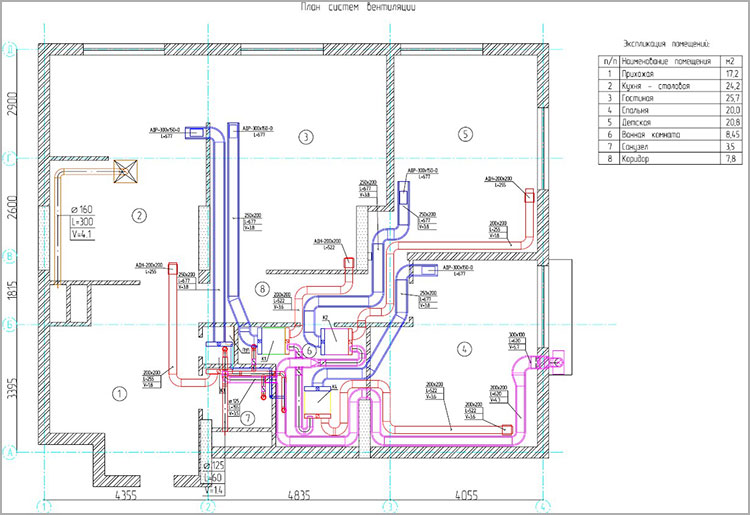This screenshot has height=515, width=750.
Task: Select the "м2" column header
Action: (x=729, y=61)
